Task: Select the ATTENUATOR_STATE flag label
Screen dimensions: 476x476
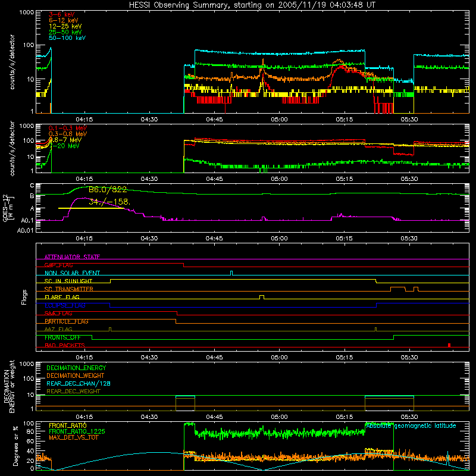Action: tap(72, 257)
